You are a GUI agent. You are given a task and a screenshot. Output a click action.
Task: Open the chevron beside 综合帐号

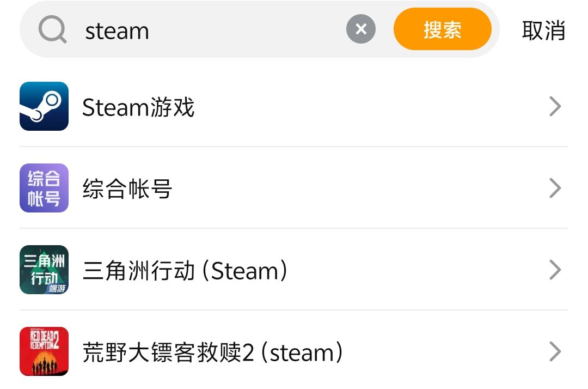coord(555,189)
